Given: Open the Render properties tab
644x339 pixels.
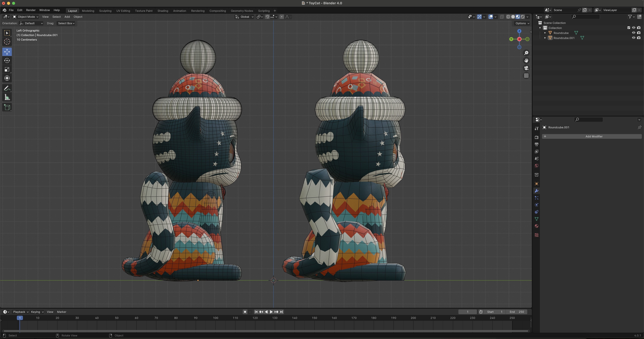Looking at the screenshot, I should coord(536,137).
